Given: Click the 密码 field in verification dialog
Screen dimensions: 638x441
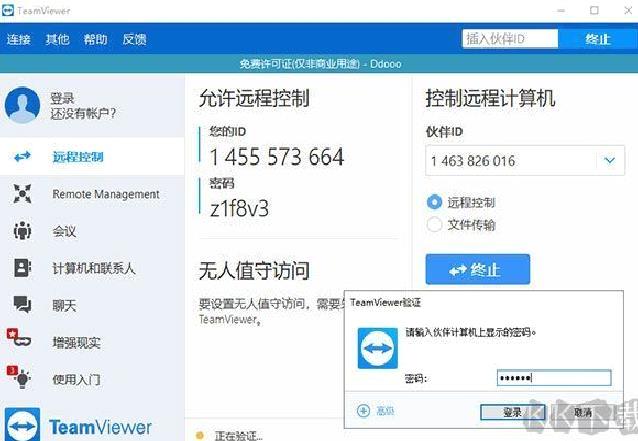Looking at the screenshot, I should pos(554,378).
